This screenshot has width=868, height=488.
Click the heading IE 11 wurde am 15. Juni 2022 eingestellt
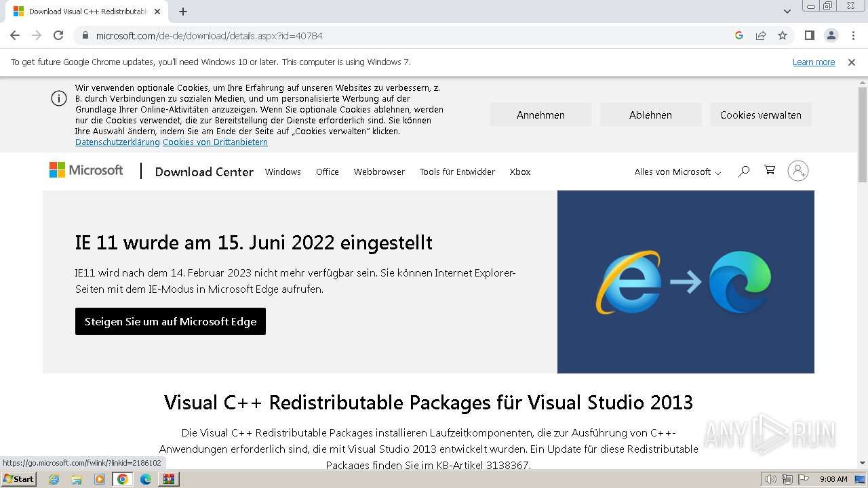(x=254, y=243)
